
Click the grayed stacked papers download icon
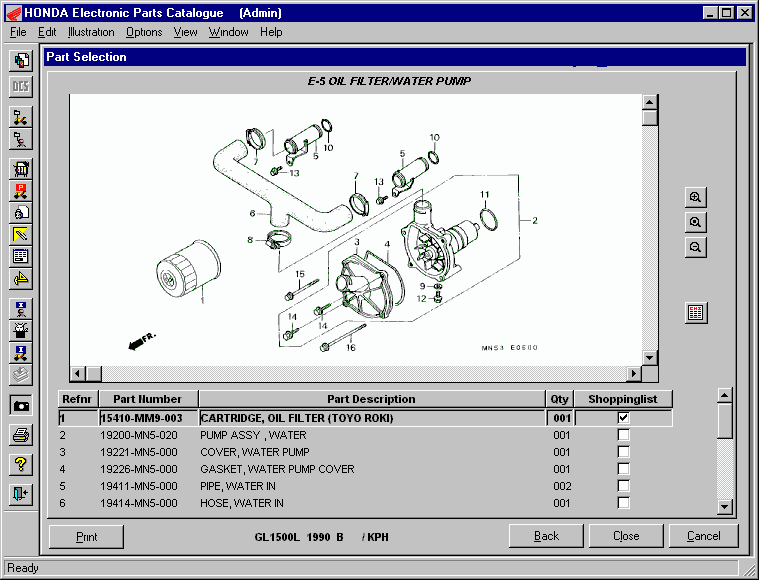pyautogui.click(x=21, y=375)
